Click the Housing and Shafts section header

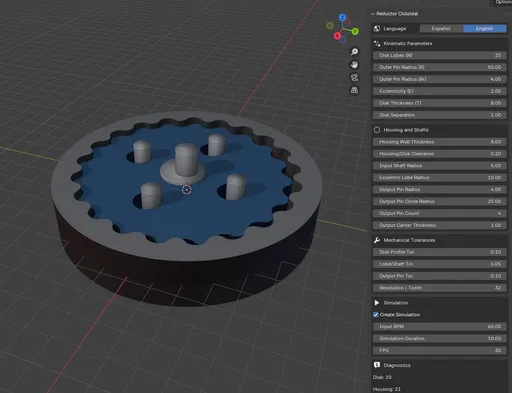(x=406, y=130)
